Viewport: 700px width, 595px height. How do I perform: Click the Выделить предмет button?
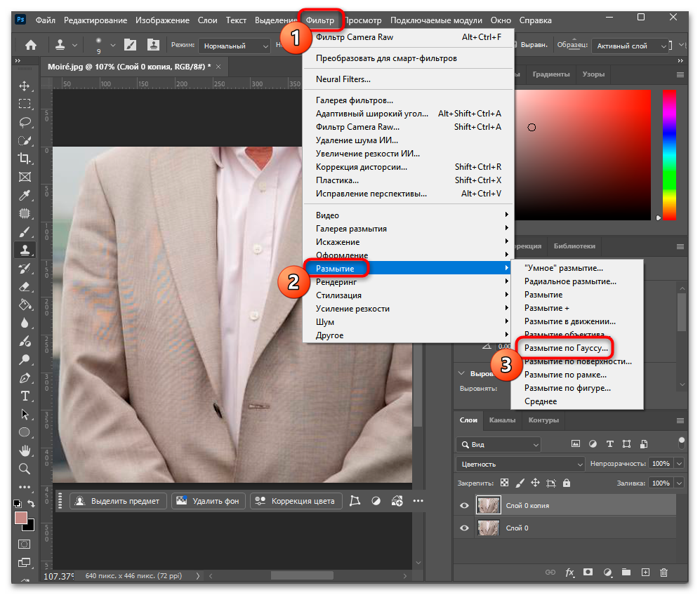(x=118, y=501)
